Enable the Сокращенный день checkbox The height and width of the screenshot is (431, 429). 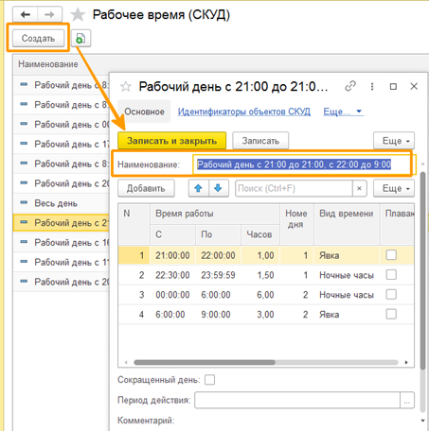click(210, 380)
